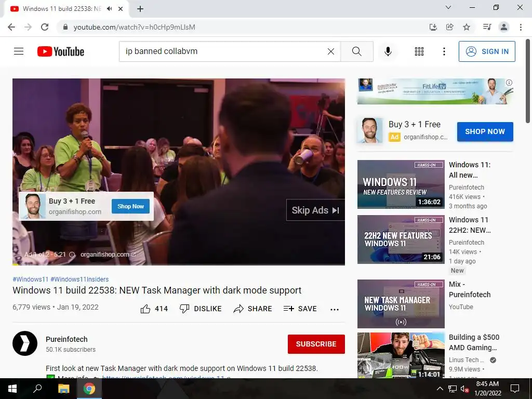Close the Windows 11 build 22538 tab

121,9
